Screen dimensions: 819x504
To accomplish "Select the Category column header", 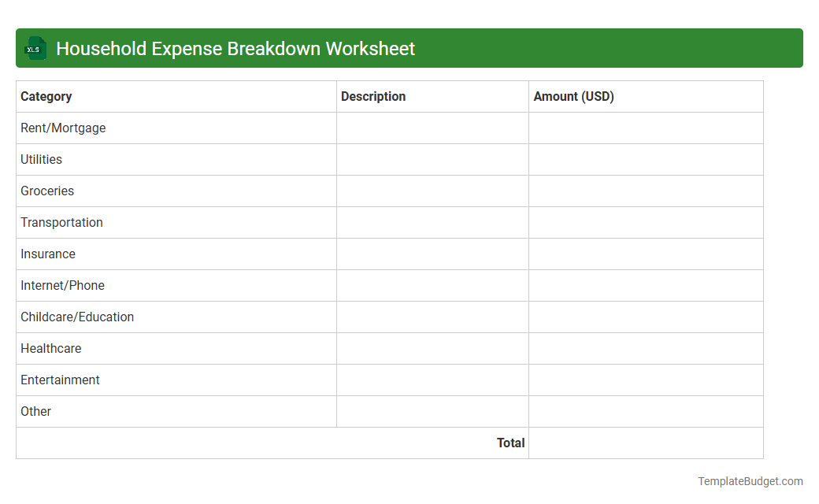I will tap(46, 96).
